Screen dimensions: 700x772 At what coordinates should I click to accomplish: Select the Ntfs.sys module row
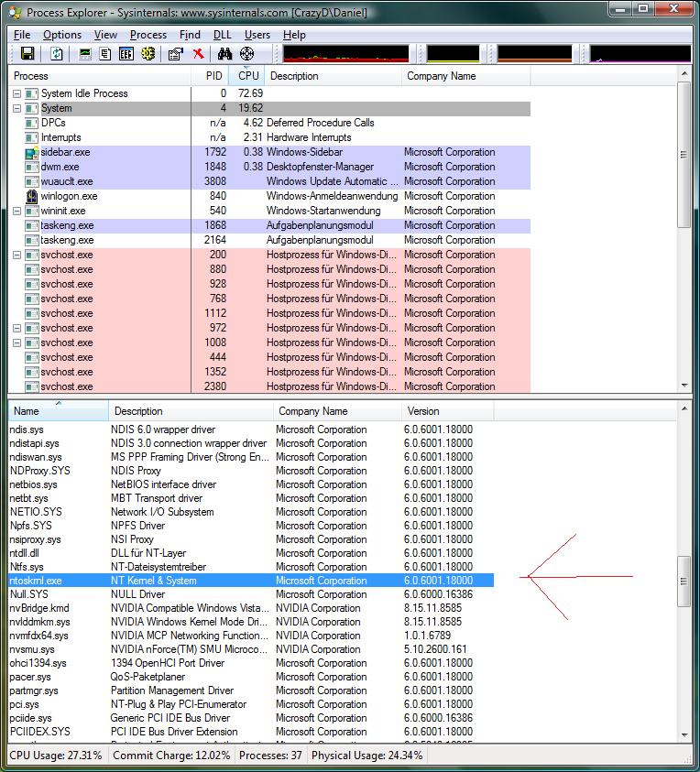[251, 567]
